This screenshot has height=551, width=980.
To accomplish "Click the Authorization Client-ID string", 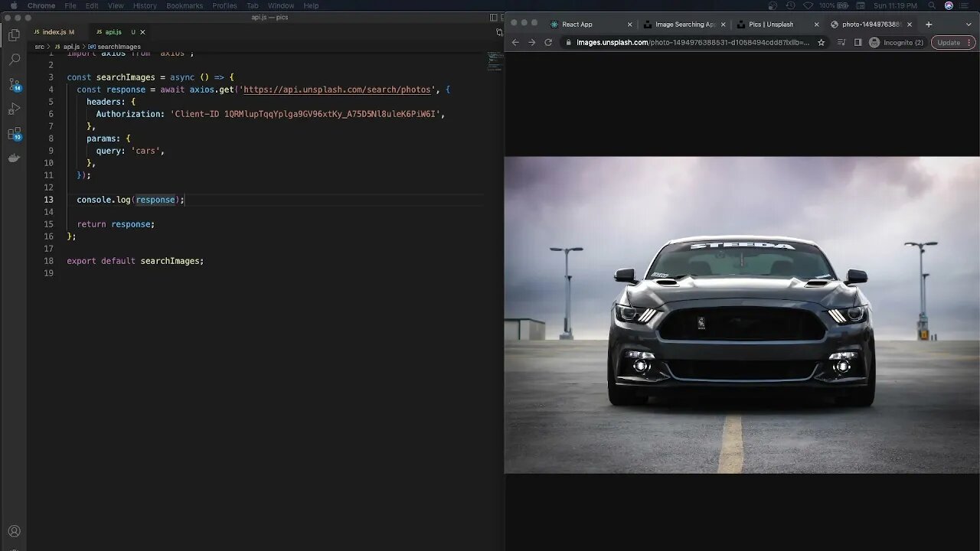I will click(x=306, y=114).
